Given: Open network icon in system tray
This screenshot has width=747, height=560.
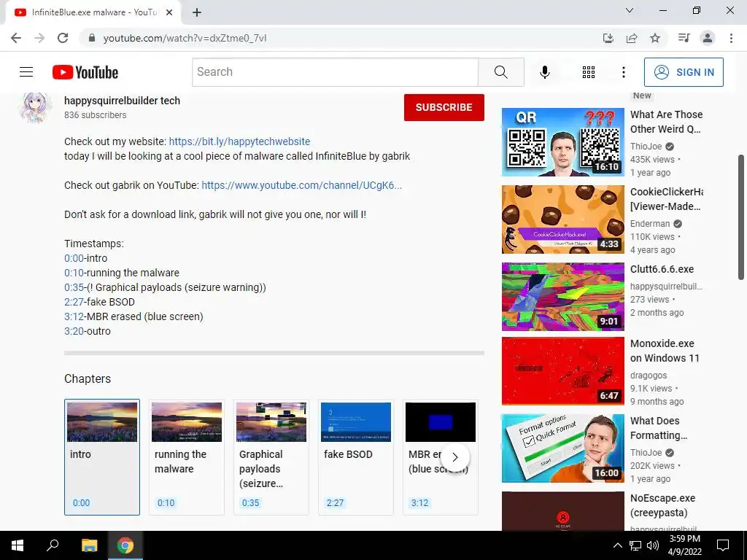Looking at the screenshot, I should point(635,545).
